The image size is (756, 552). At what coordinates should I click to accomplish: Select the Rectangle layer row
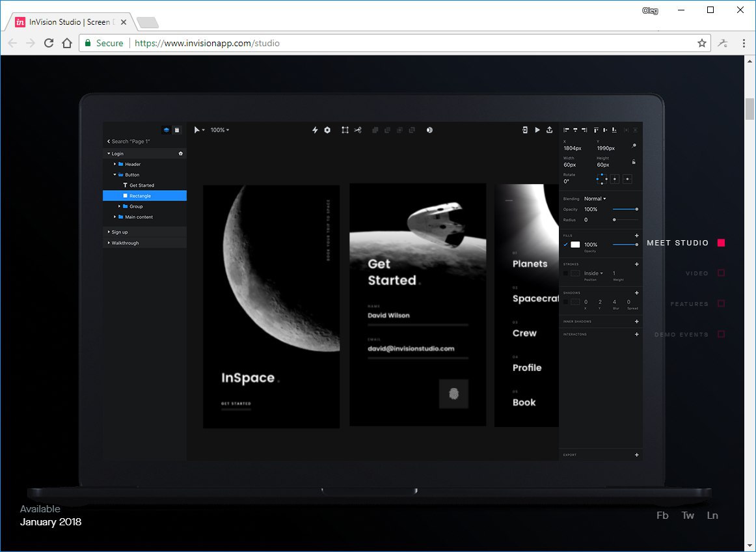144,195
